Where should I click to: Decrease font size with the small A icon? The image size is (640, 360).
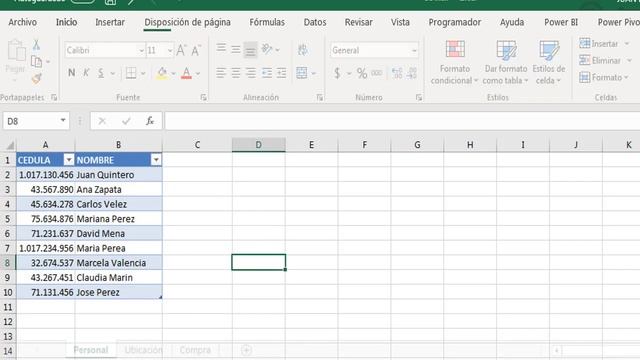point(196,50)
